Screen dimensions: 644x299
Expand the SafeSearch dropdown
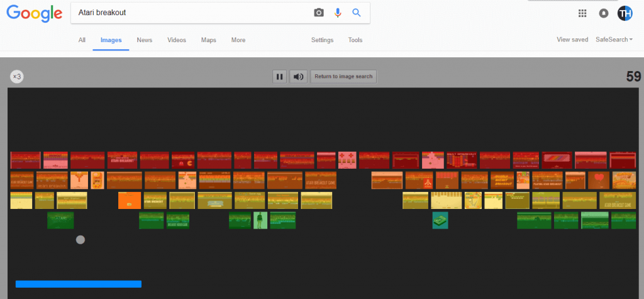click(614, 40)
